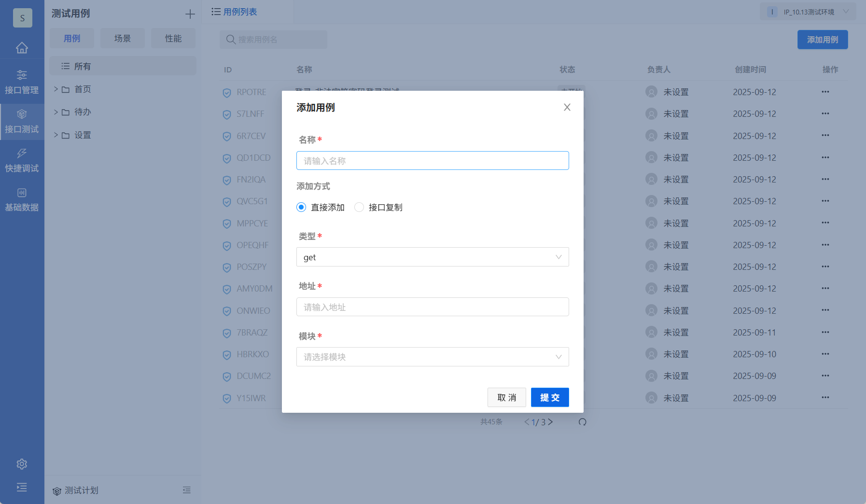The image size is (866, 504).
Task: Click the plus icon beside 测试用例
Action: click(190, 14)
